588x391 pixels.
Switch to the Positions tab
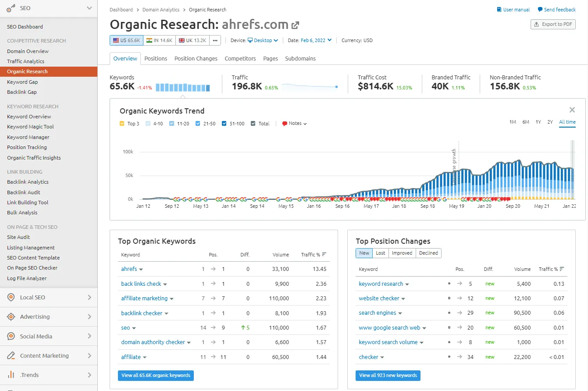156,58
